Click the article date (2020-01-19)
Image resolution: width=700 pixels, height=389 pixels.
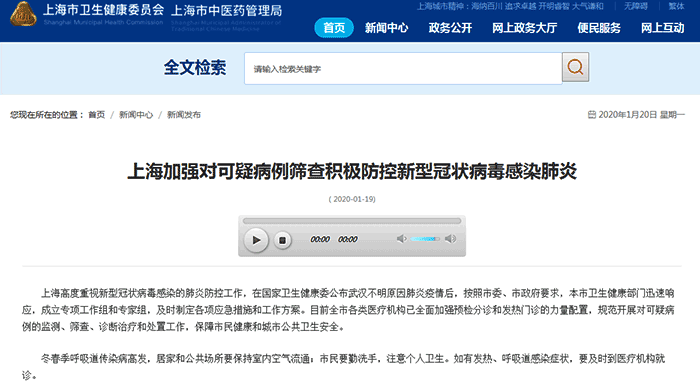(352, 199)
